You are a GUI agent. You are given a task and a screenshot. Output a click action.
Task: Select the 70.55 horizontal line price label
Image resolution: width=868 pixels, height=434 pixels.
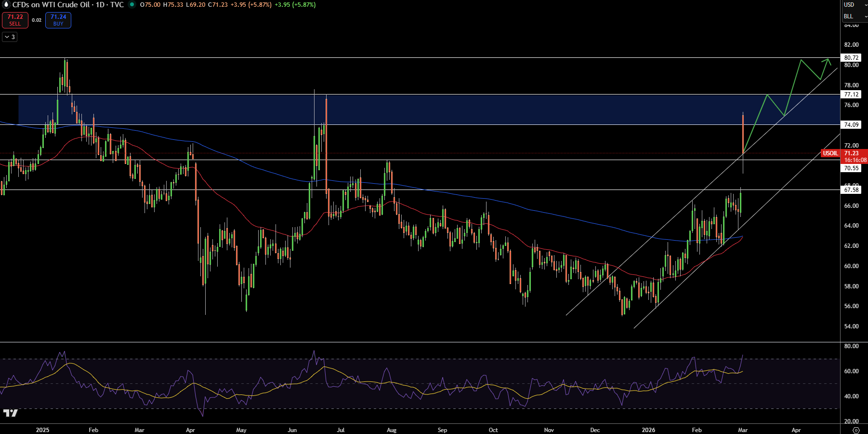click(x=851, y=168)
